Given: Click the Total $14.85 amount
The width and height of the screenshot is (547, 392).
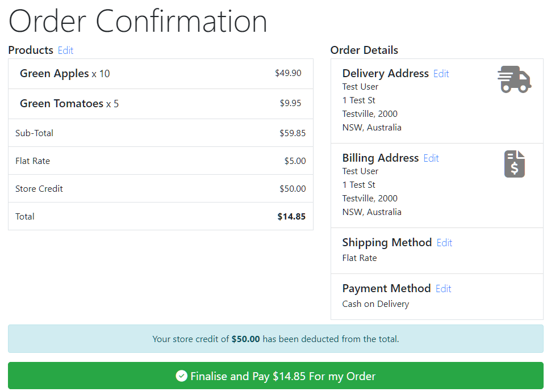Looking at the screenshot, I should point(291,216).
